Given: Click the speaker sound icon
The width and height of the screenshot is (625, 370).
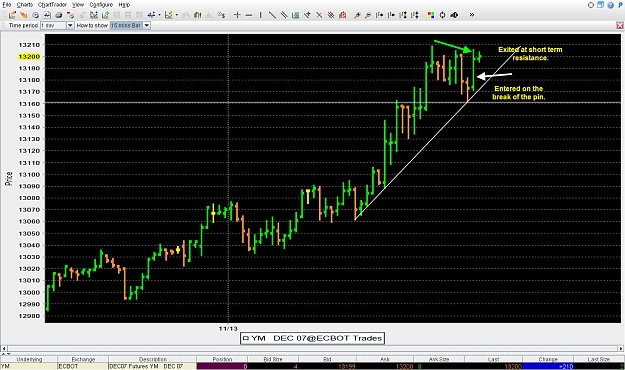Looking at the screenshot, I should (x=454, y=15).
